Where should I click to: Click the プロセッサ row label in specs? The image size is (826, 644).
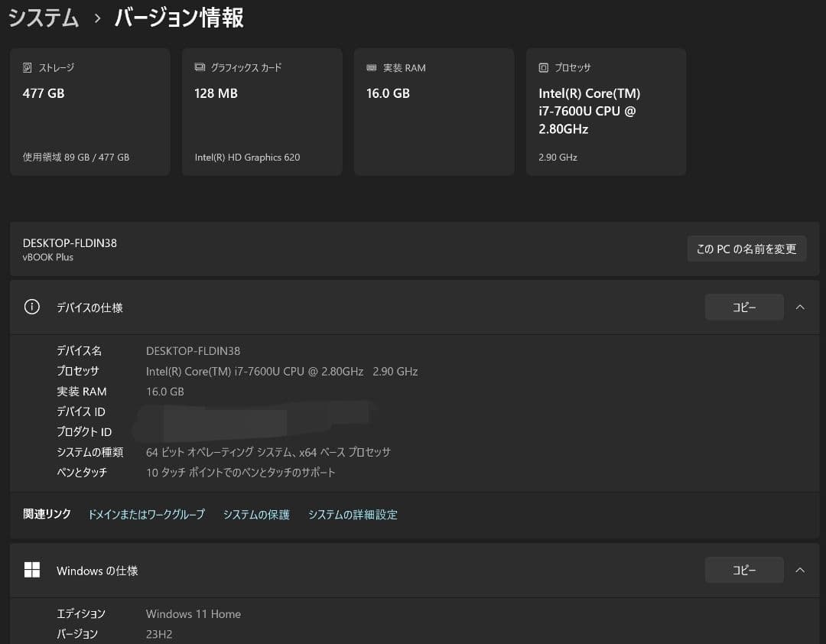78,371
